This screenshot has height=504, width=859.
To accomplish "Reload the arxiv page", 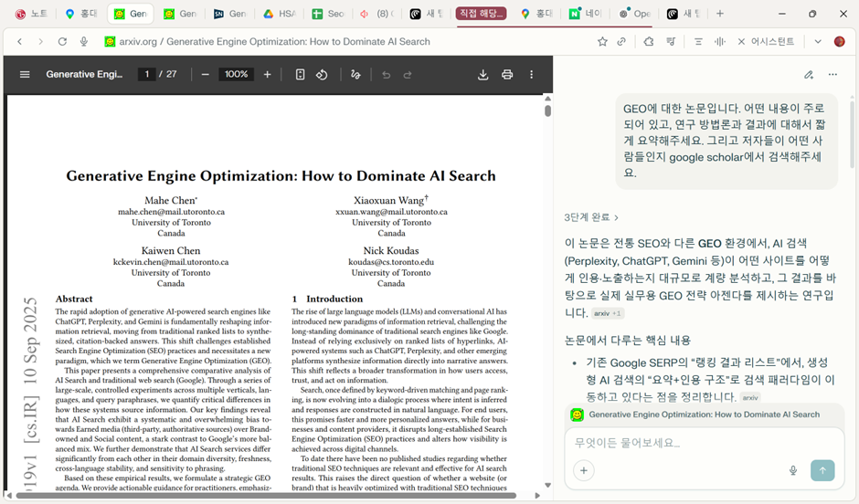I will pyautogui.click(x=62, y=42).
